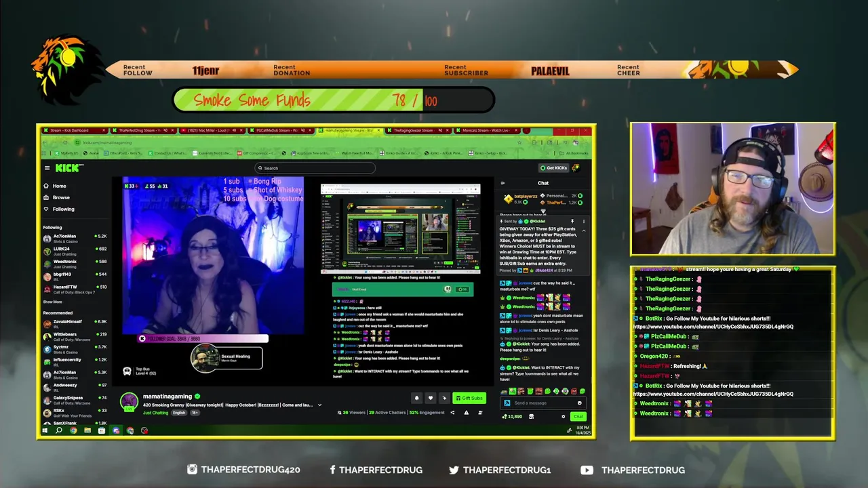Mute the Mac Miller YouTube tab audio

(234, 130)
